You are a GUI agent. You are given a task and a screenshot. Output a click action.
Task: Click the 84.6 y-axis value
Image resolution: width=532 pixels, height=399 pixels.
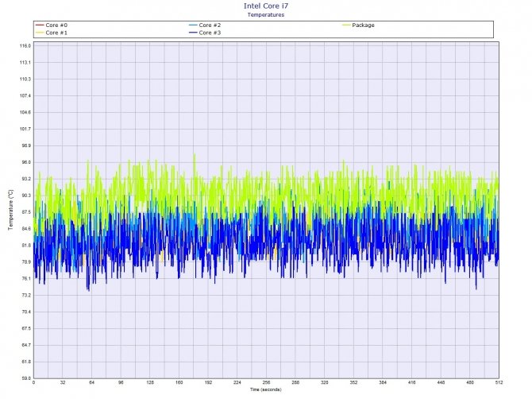tap(25, 229)
